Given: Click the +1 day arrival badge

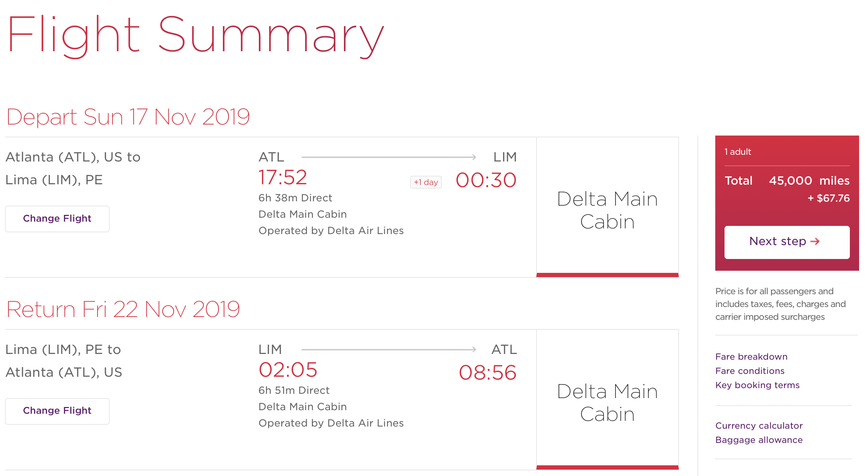Looking at the screenshot, I should 426,182.
